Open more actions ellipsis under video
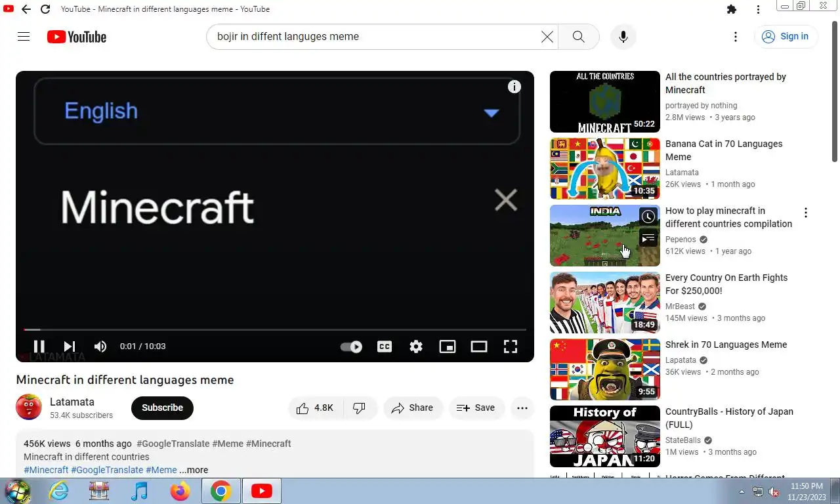Viewport: 840px width, 504px height. click(522, 408)
